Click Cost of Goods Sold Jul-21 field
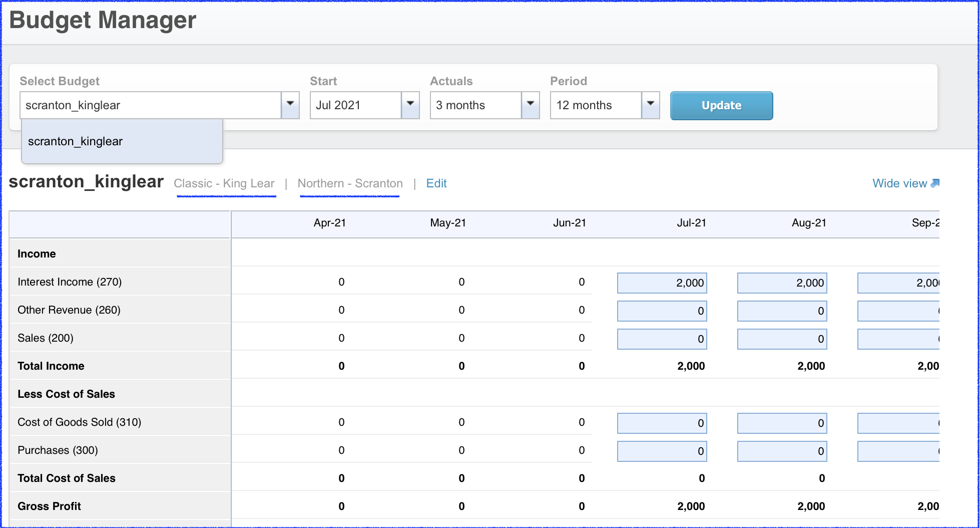This screenshot has height=528, width=980. coord(662,423)
